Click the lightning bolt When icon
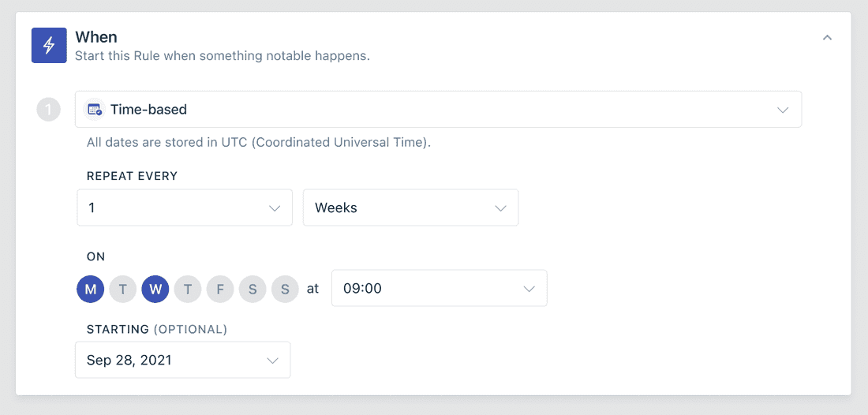This screenshot has height=415, width=868. (x=49, y=46)
